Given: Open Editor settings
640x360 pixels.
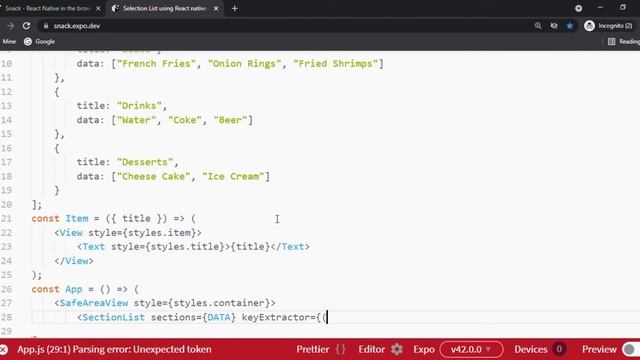Looking at the screenshot, I should (371, 349).
